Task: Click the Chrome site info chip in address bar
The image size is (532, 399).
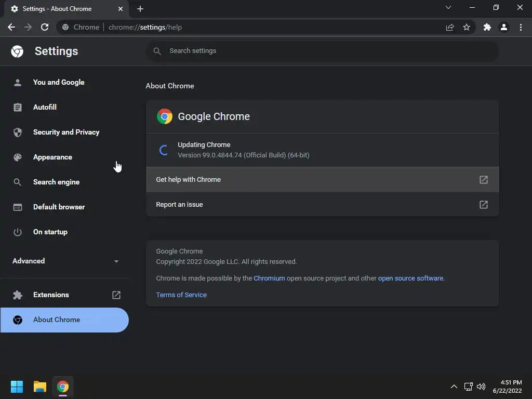Action: [x=81, y=27]
